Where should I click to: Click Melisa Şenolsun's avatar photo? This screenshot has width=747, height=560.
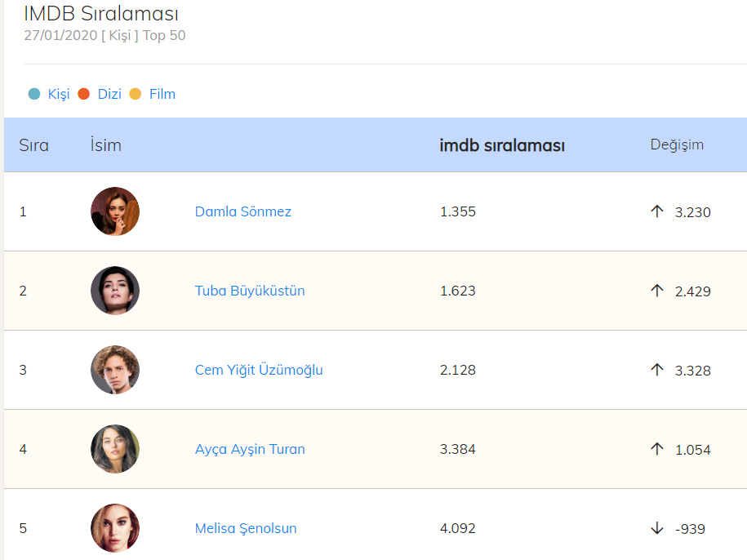tap(115, 528)
